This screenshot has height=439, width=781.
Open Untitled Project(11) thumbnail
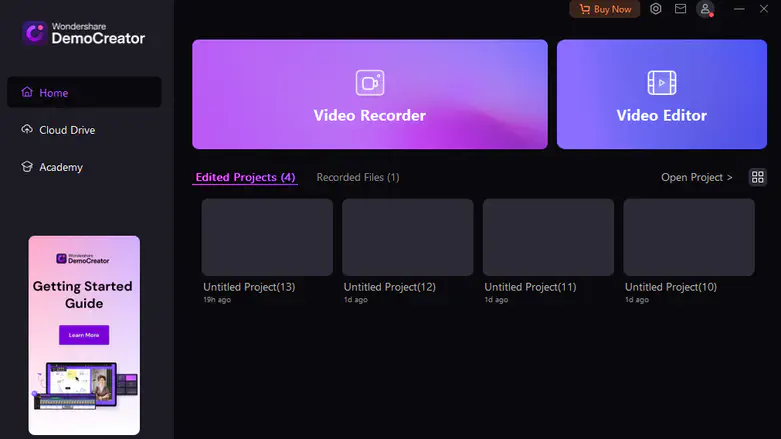[x=548, y=237]
